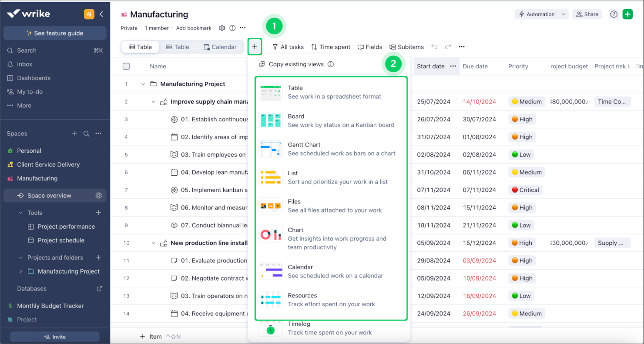Open the Chart view for work insights
The height and width of the screenshot is (344, 644).
point(295,230)
